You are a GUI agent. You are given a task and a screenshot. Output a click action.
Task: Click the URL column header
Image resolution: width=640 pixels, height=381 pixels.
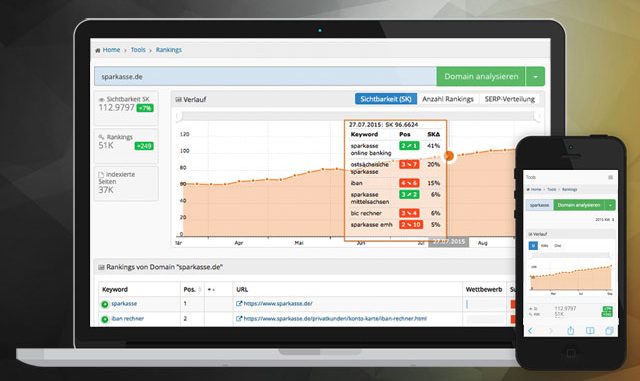click(242, 289)
